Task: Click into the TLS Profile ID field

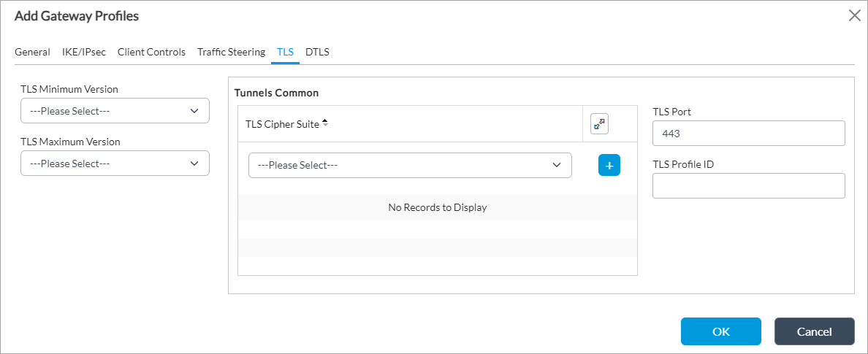Action: pos(748,186)
